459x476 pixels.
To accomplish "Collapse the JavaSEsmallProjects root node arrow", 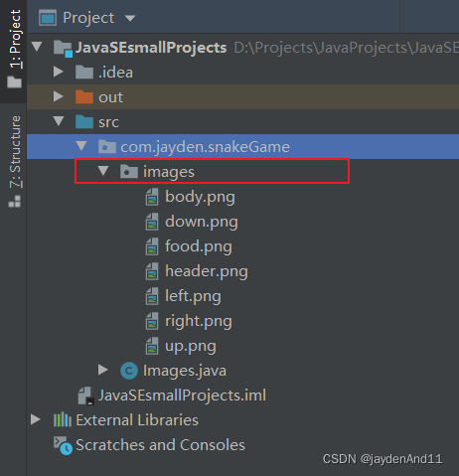I will 37,46.
